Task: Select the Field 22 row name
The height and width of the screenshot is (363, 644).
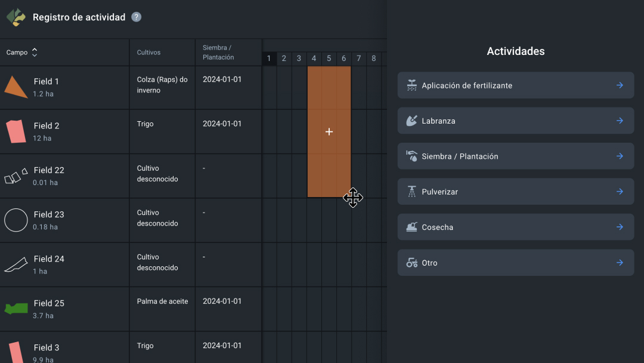Action: click(x=49, y=170)
